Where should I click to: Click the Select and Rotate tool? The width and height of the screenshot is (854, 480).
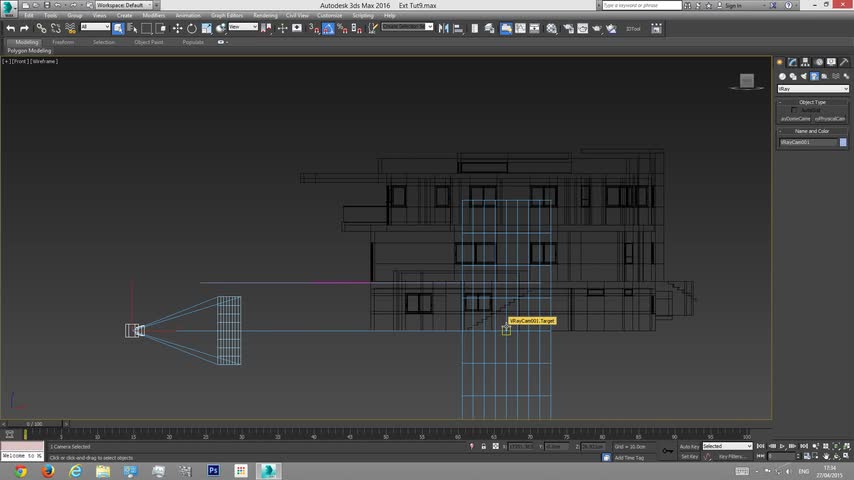point(192,28)
